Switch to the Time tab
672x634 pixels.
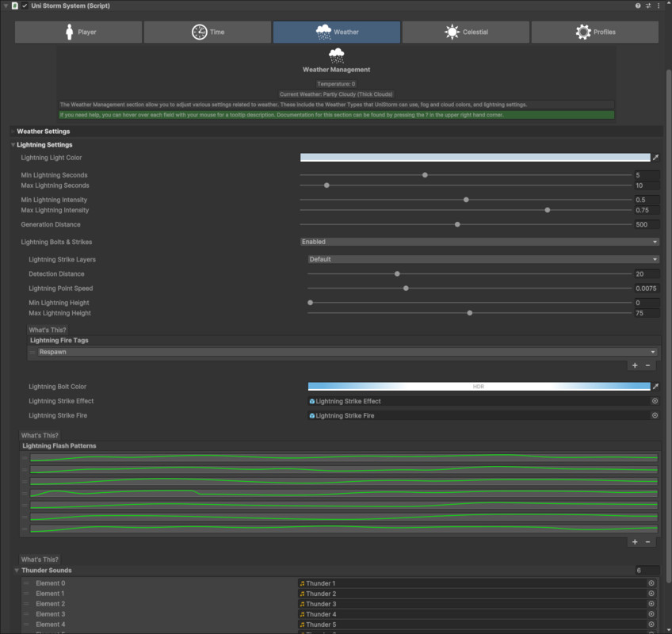[x=208, y=32]
